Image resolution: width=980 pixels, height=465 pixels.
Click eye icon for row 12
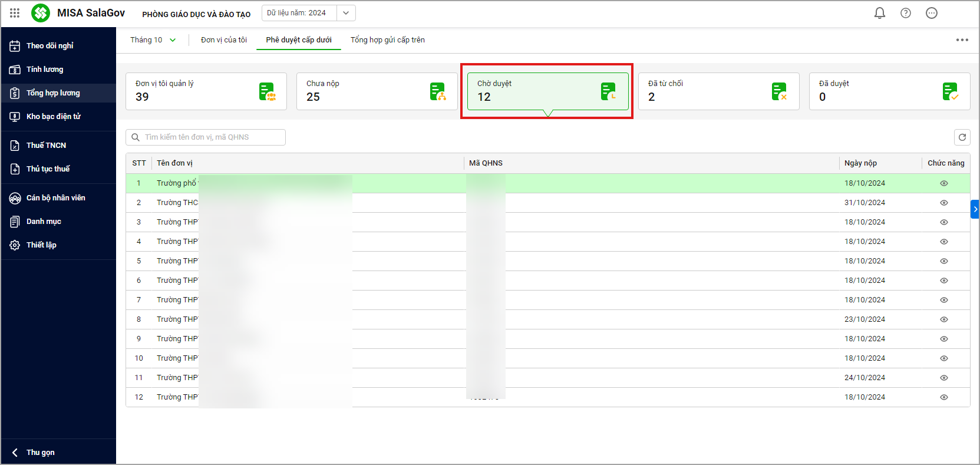[x=943, y=397]
